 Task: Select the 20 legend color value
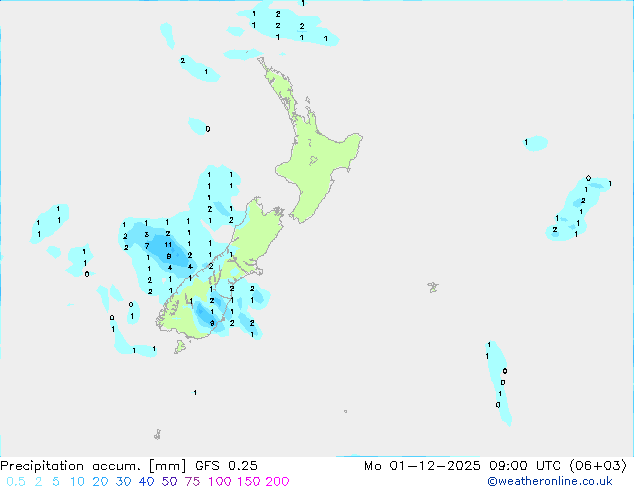click(100, 482)
